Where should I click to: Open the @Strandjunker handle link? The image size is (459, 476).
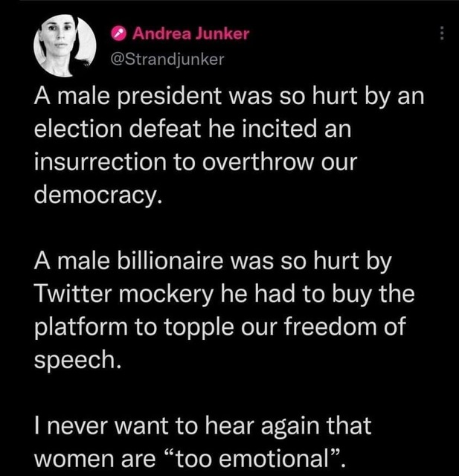(x=167, y=59)
